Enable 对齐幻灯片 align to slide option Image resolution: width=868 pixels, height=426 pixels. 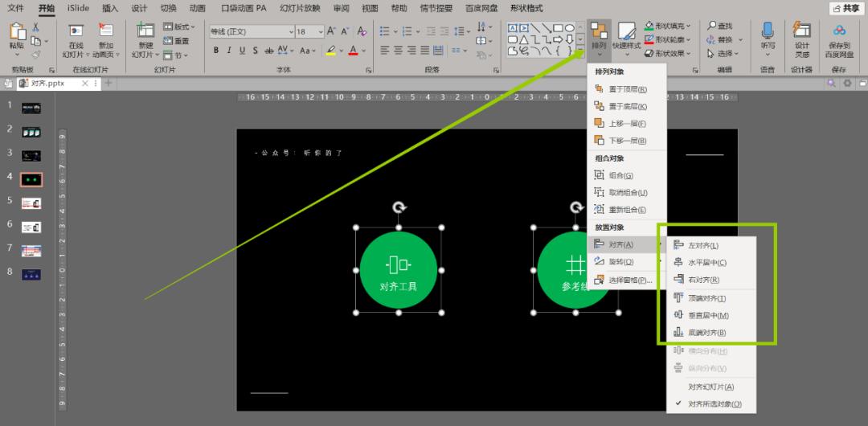[710, 387]
